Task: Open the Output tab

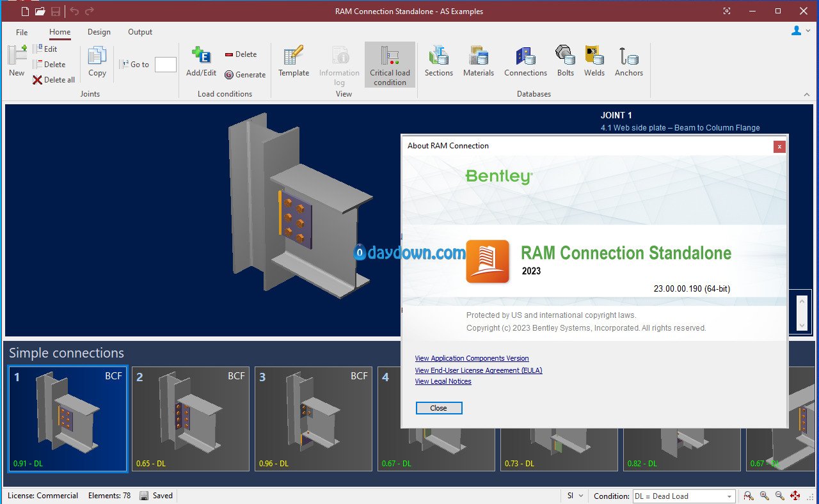Action: click(x=140, y=32)
